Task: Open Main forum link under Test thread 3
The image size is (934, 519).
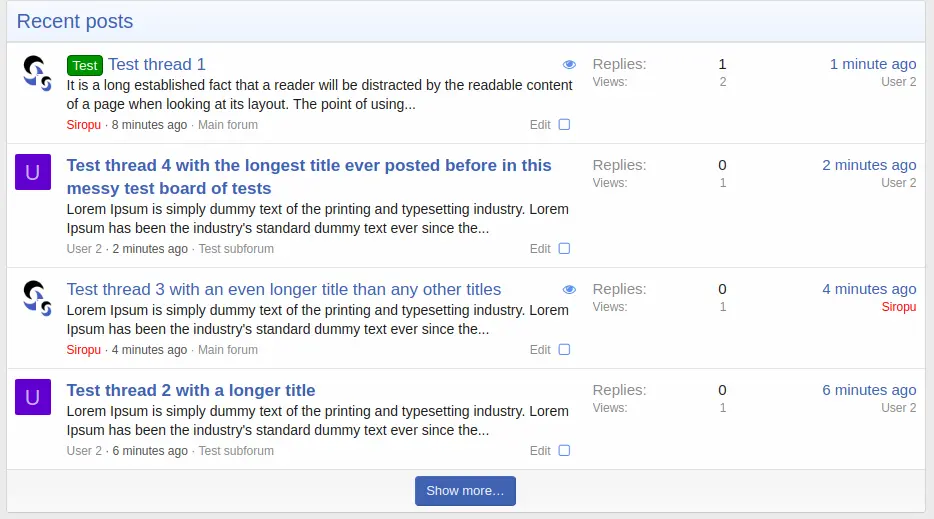Action: pyautogui.click(x=228, y=350)
